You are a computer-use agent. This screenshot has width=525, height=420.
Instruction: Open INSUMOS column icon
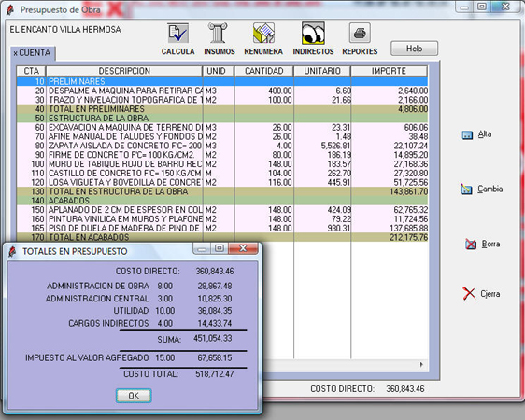218,33
